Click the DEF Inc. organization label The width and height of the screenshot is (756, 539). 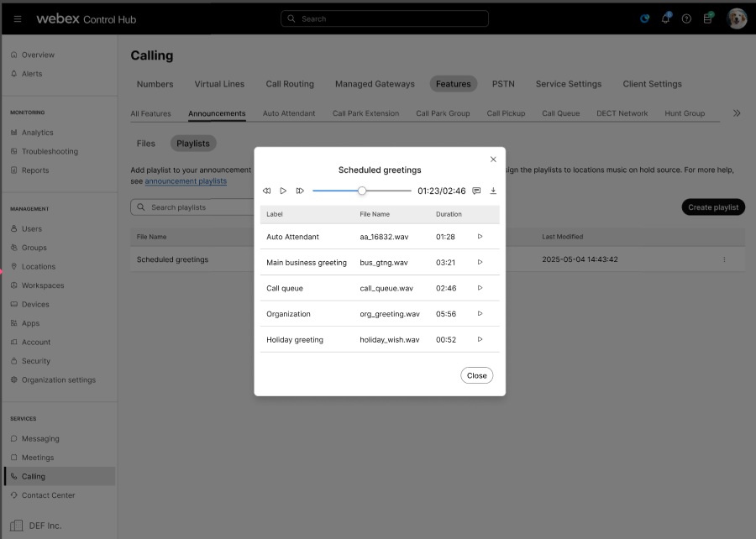(45, 526)
